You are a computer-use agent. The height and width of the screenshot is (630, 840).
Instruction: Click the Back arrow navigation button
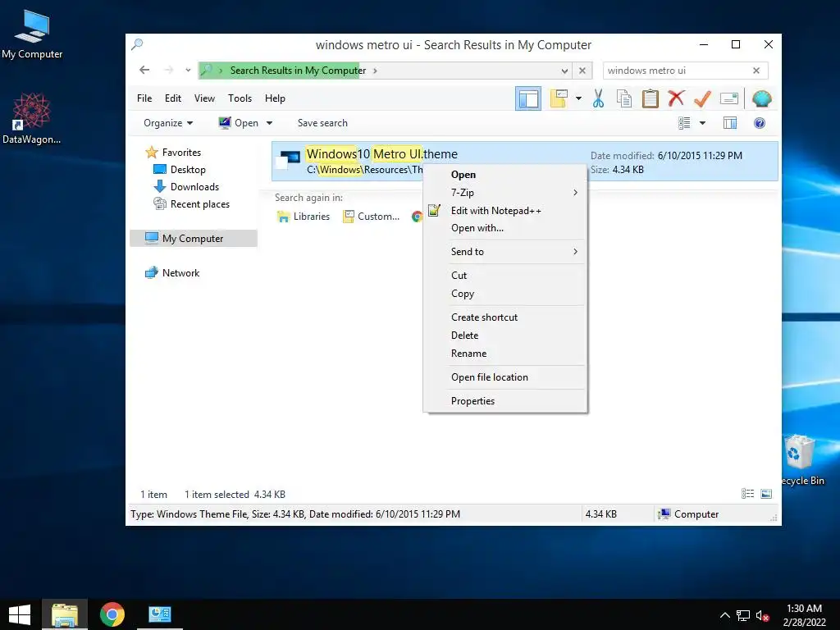144,71
